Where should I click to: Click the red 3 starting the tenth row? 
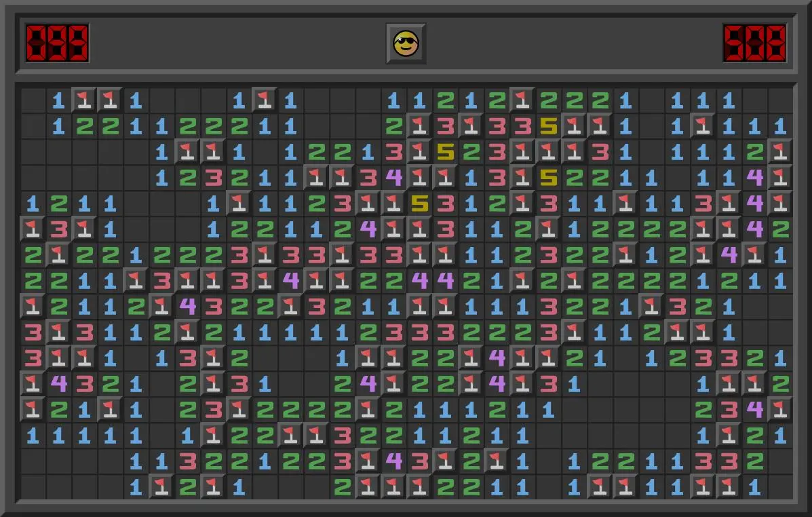[x=33, y=332]
